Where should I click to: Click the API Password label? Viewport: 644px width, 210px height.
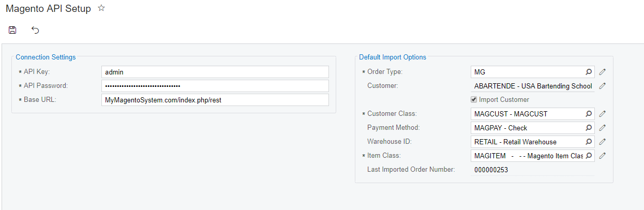[46, 86]
